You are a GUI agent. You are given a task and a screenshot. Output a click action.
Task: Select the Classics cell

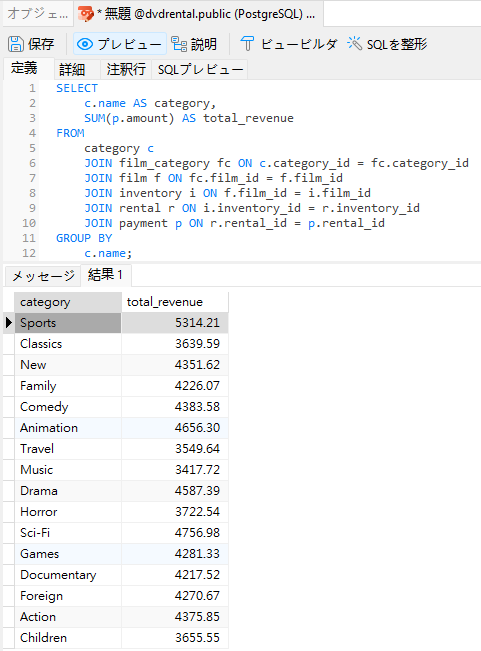(68, 344)
